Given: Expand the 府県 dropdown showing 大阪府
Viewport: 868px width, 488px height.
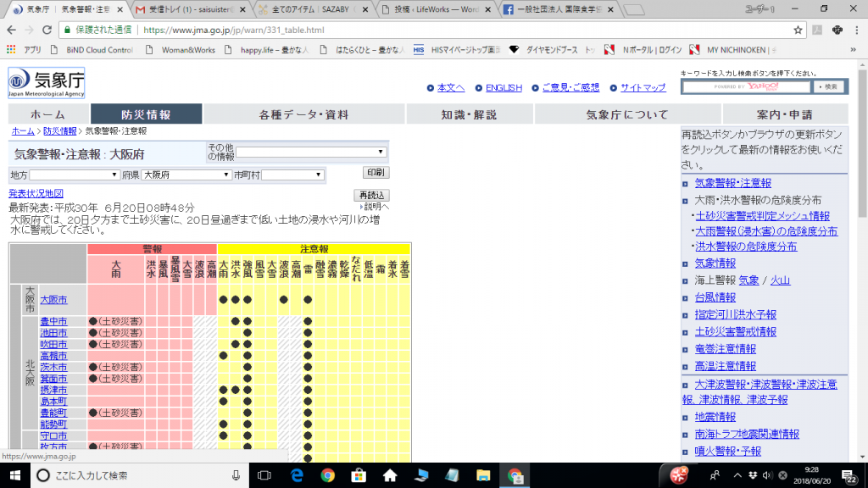Looking at the screenshot, I should coord(186,175).
